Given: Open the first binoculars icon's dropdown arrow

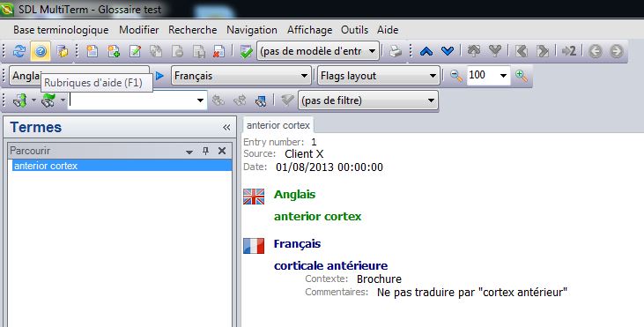Looking at the screenshot, I should click(33, 100).
